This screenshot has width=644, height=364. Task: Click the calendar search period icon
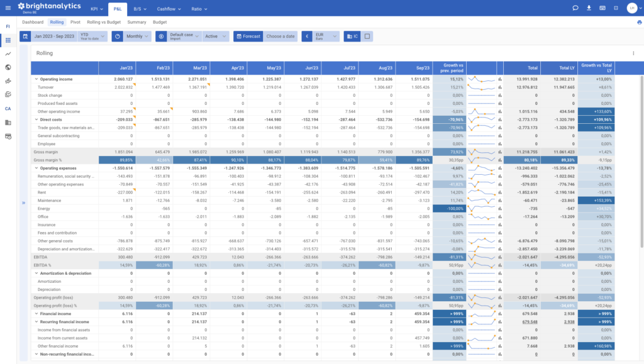25,36
